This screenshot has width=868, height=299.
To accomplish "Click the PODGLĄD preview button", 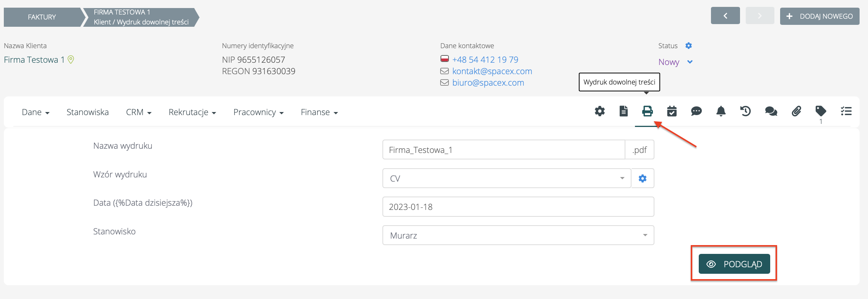I will click(734, 264).
